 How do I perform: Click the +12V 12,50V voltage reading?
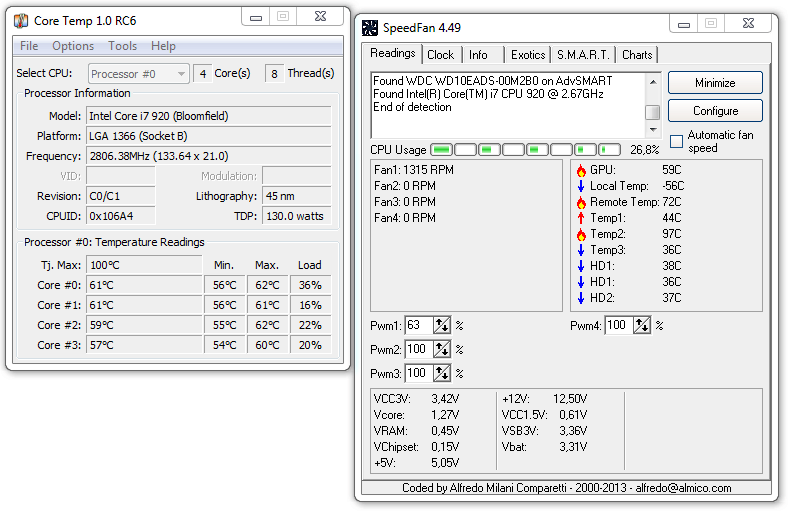tap(544, 399)
